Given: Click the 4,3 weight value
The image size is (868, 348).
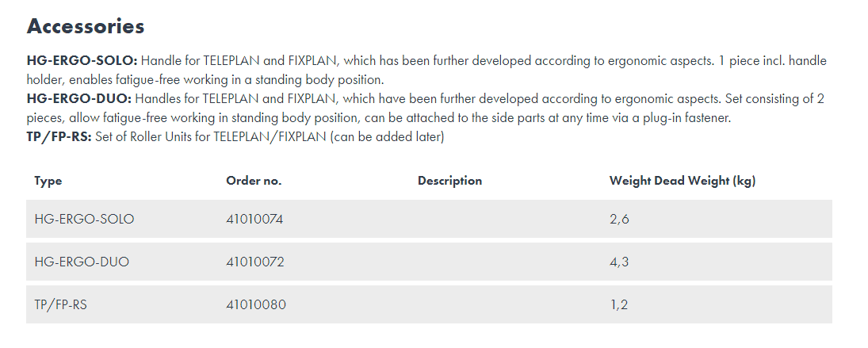Looking at the screenshot, I should point(619,262).
